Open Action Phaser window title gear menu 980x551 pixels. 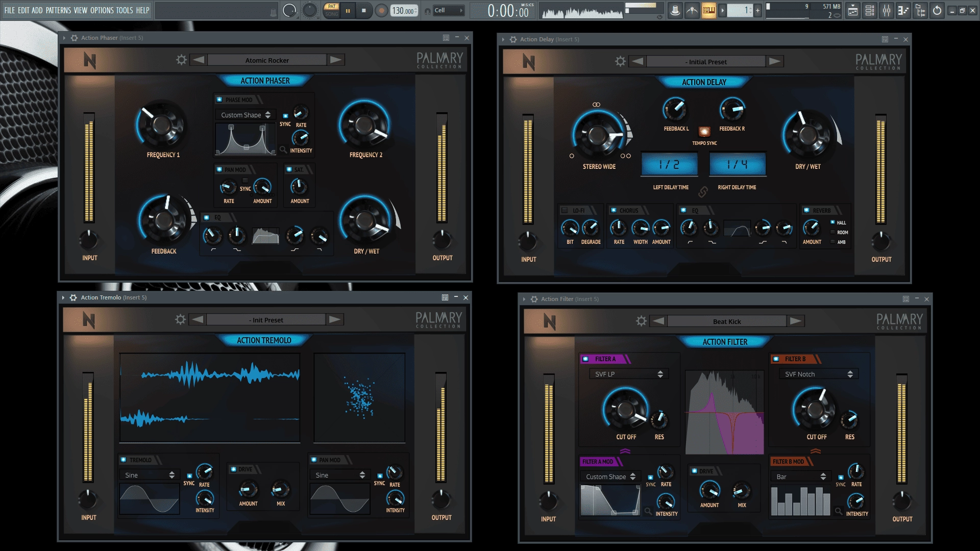click(x=75, y=38)
